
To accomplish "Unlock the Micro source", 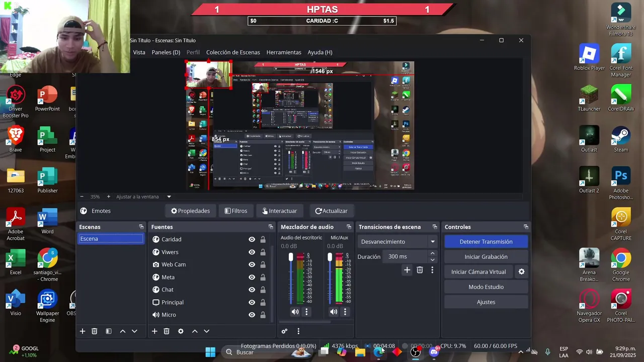I will click(263, 315).
